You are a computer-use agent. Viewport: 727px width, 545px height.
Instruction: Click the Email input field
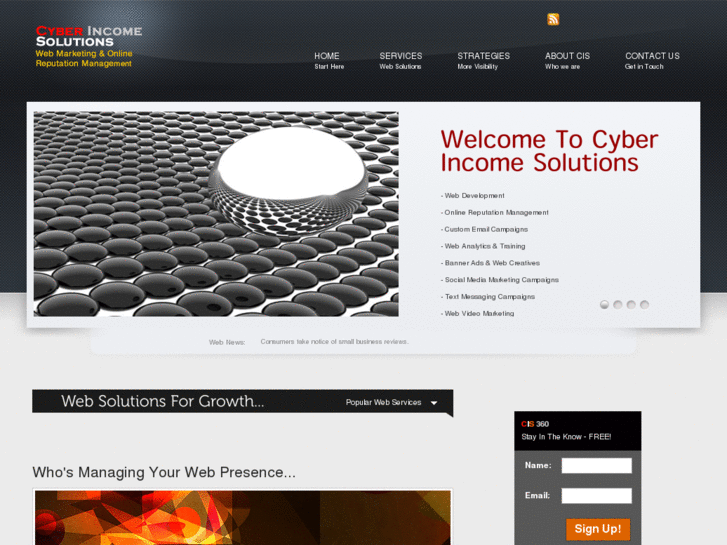point(596,495)
